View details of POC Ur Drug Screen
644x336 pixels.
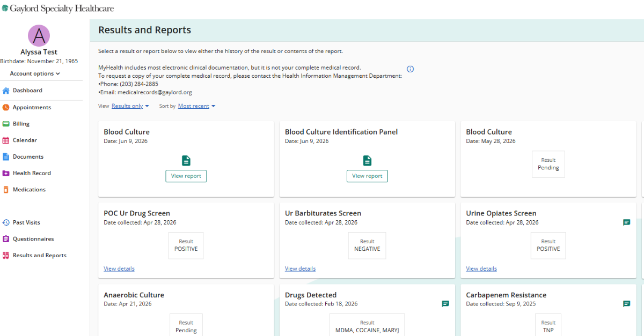[119, 268]
